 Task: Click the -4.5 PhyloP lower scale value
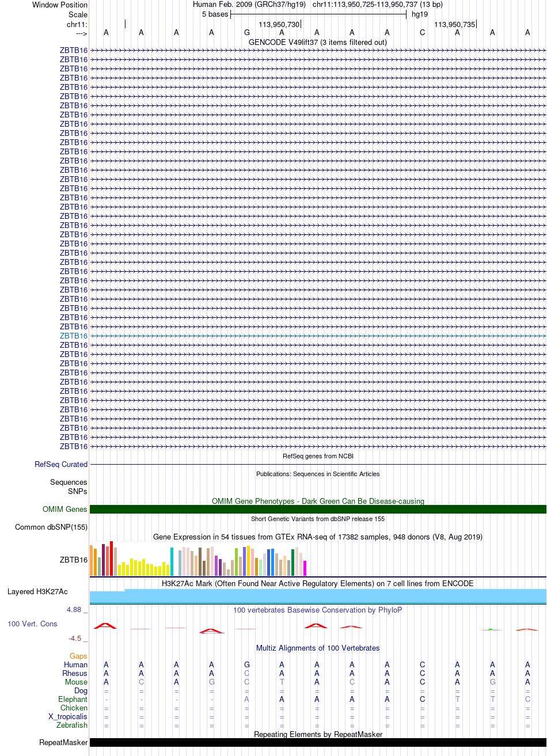pos(75,638)
